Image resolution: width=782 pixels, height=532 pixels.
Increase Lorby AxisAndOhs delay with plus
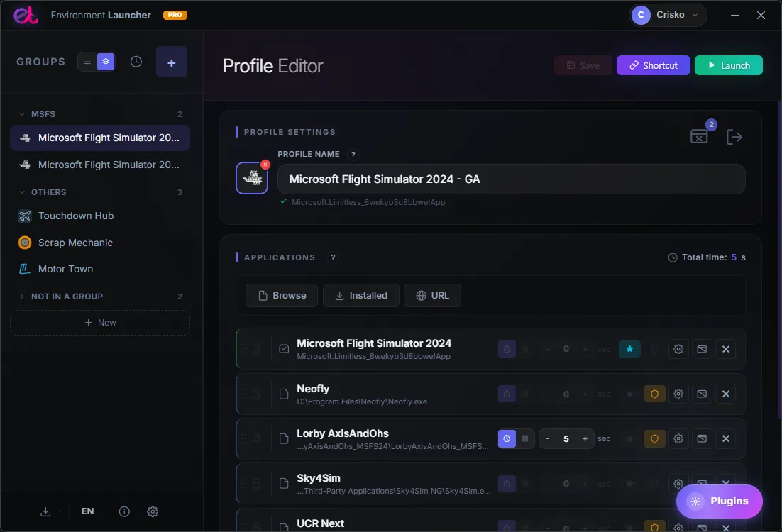click(585, 439)
